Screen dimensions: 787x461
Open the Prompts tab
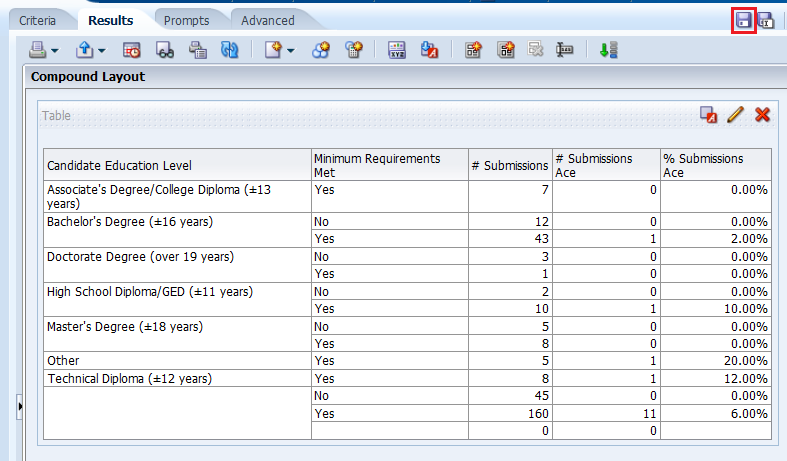(186, 21)
